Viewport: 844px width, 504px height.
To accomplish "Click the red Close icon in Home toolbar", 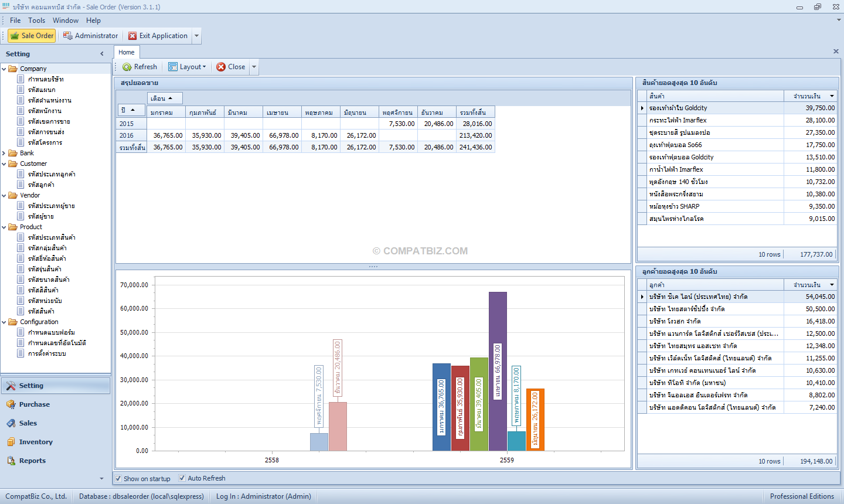I will 221,67.
